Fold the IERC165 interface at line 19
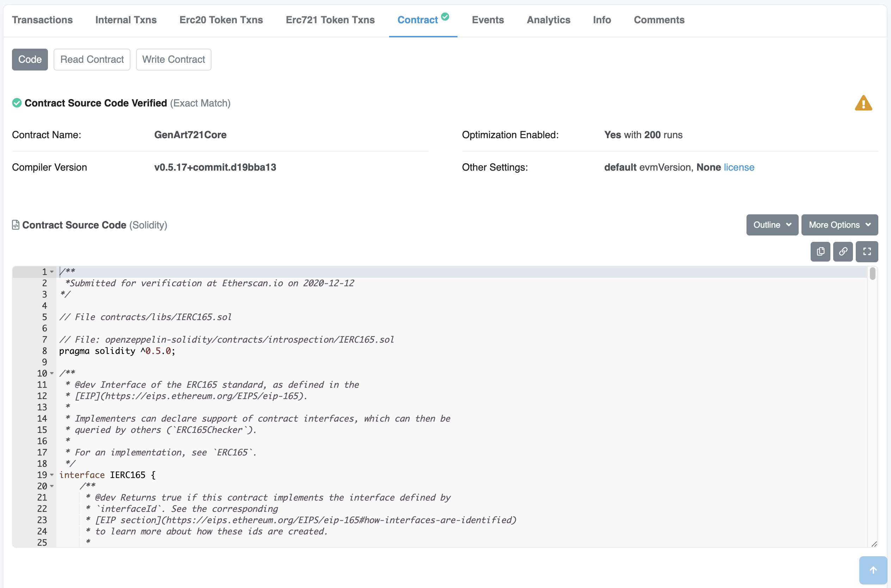891x588 pixels. pyautogui.click(x=52, y=475)
